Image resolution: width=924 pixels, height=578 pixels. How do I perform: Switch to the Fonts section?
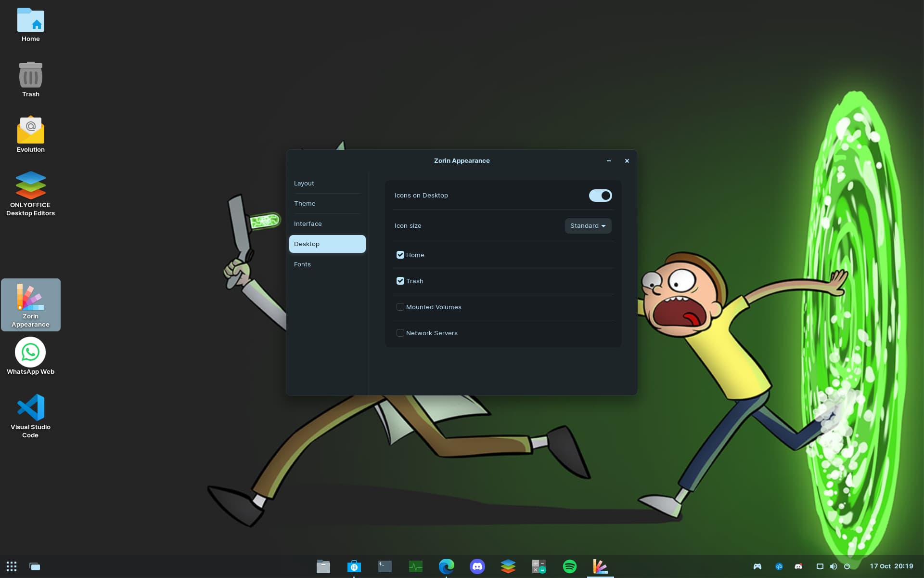tap(327, 264)
